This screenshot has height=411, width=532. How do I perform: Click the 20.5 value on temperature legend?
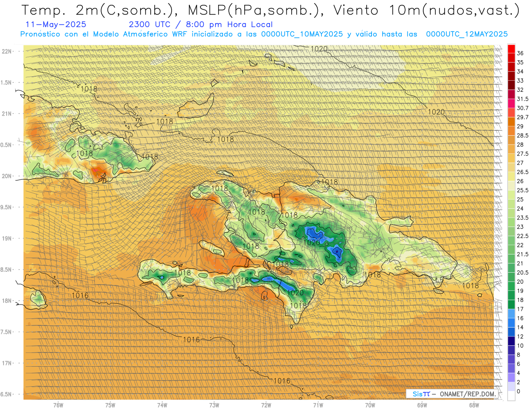pos(523,272)
